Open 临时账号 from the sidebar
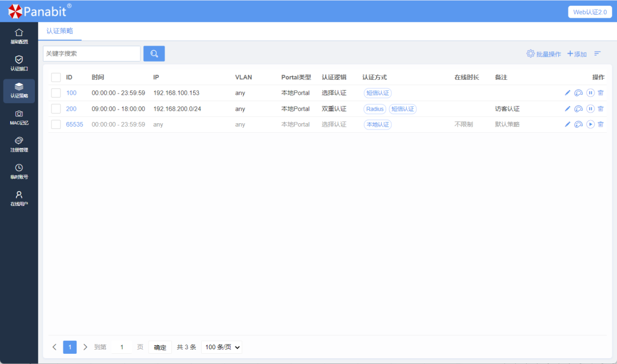Image resolution: width=617 pixels, height=364 pixels. coord(19,175)
